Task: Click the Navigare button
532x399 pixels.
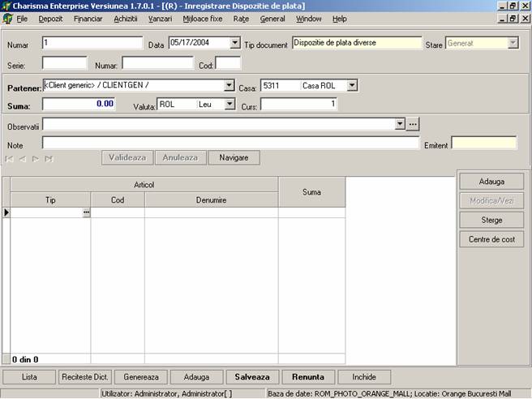Action: 234,157
